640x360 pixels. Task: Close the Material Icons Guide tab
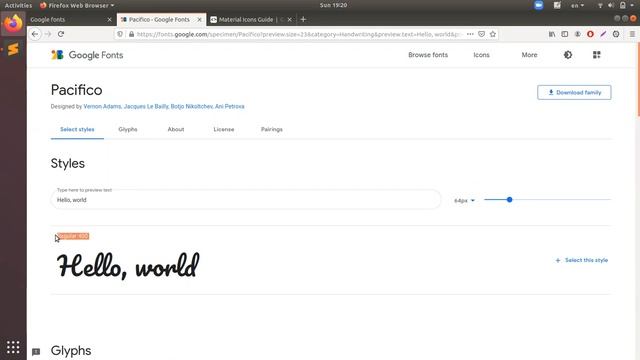pyautogui.click(x=289, y=20)
